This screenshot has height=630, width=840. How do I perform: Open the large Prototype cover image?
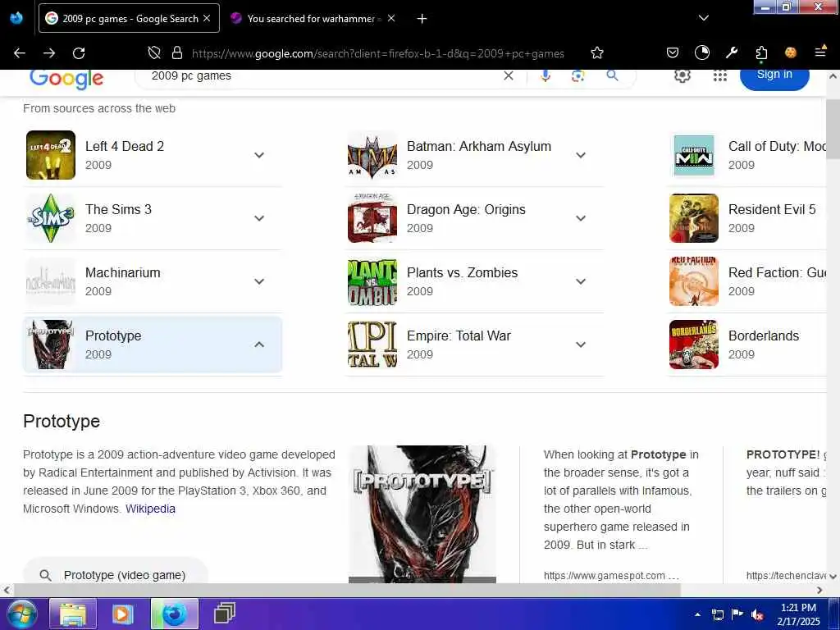(x=422, y=514)
